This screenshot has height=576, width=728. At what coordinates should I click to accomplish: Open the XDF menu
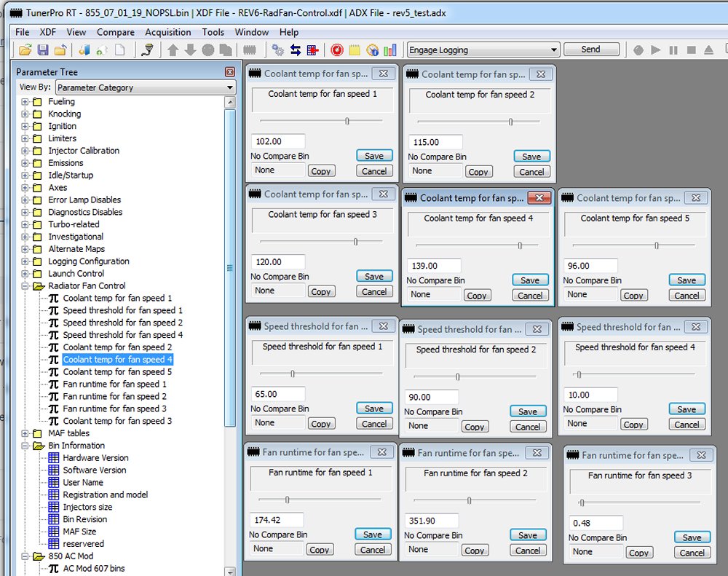click(47, 32)
